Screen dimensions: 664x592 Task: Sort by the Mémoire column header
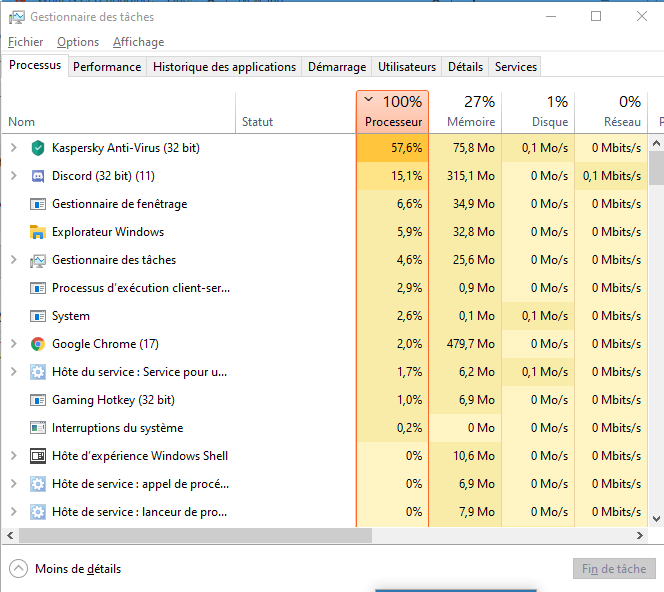click(x=465, y=112)
